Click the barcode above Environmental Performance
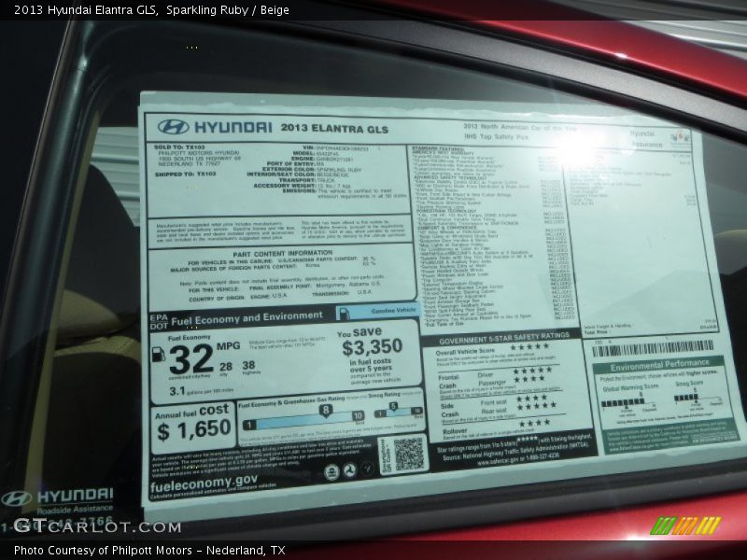 pos(653,348)
